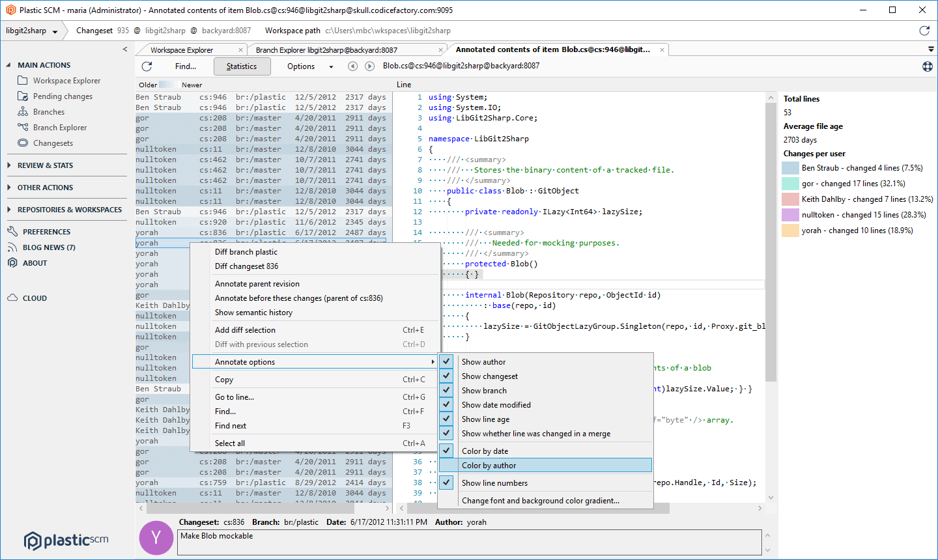This screenshot has height=560, width=938.
Task: Select Color by author option
Action: (x=546, y=465)
